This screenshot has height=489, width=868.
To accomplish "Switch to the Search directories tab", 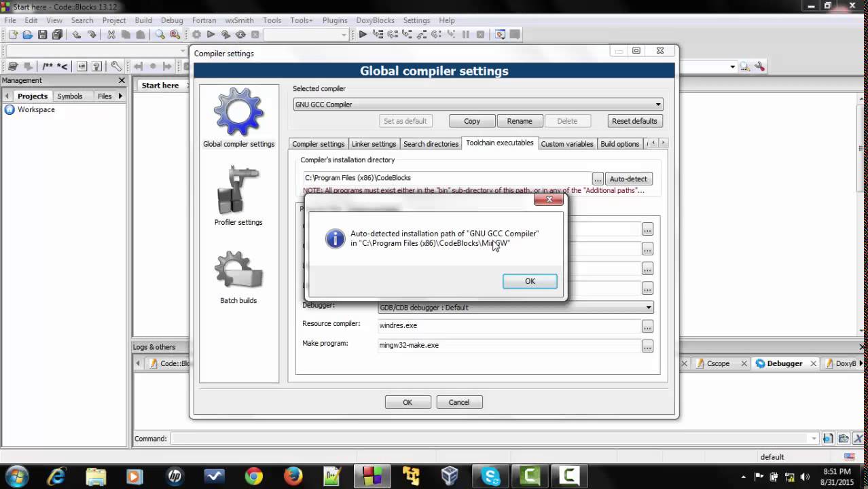I will (431, 144).
